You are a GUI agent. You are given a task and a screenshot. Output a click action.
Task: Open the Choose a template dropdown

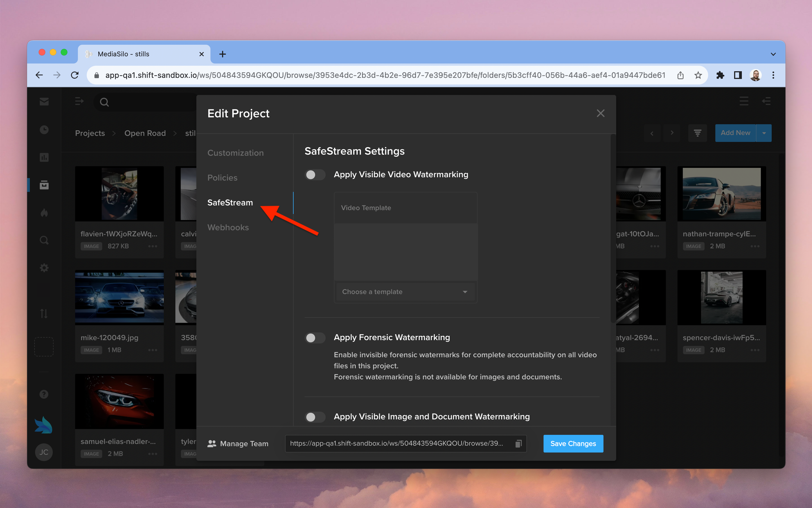tap(405, 292)
